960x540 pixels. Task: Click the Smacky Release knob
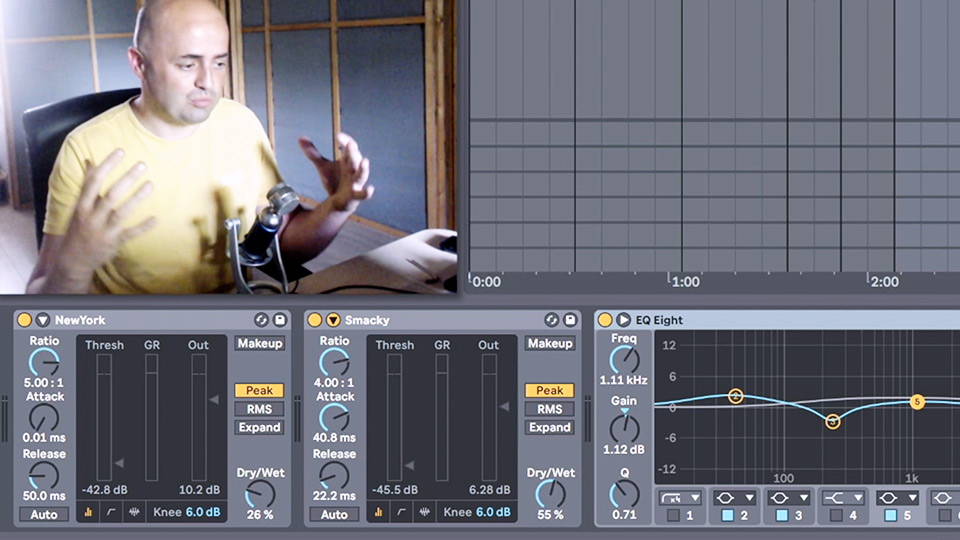(x=334, y=475)
